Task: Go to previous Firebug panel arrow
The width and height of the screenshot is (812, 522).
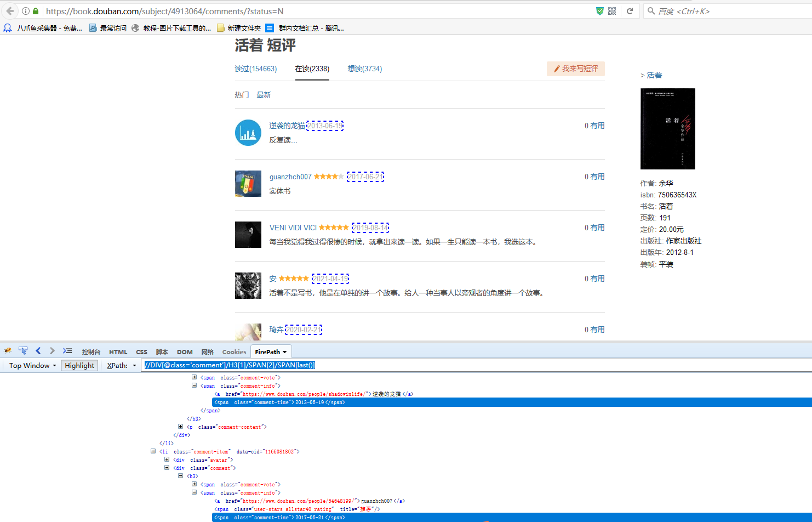Action: [38, 351]
